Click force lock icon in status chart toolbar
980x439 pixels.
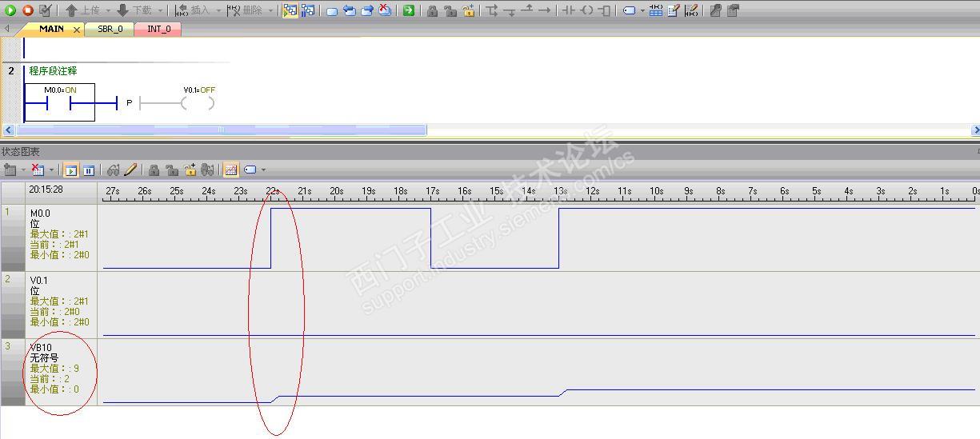pos(154,170)
